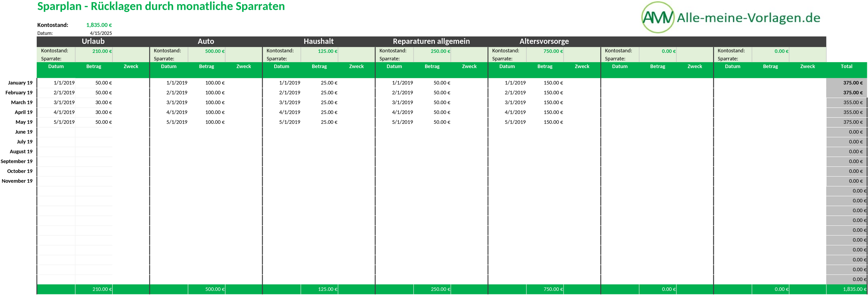The height and width of the screenshot is (295, 868).
Task: Click the Alle-meine-Vorlagen.de logo
Action: point(731,17)
